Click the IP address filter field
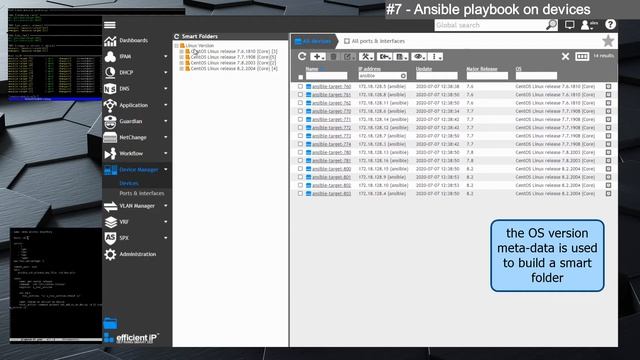The width and height of the screenshot is (640, 360). [x=382, y=76]
